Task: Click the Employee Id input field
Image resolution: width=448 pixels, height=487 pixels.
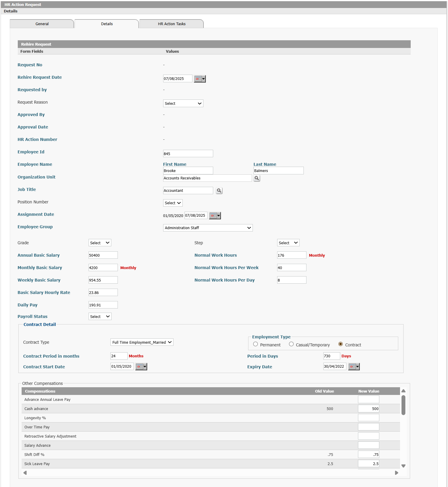Action: click(x=188, y=154)
